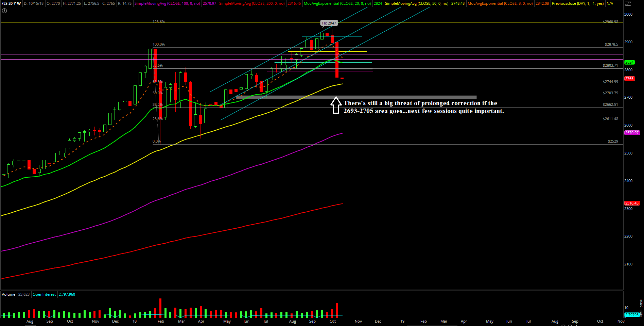This screenshot has width=644, height=326.
Task: Click the O: 2770 open value
Action: [53, 3]
